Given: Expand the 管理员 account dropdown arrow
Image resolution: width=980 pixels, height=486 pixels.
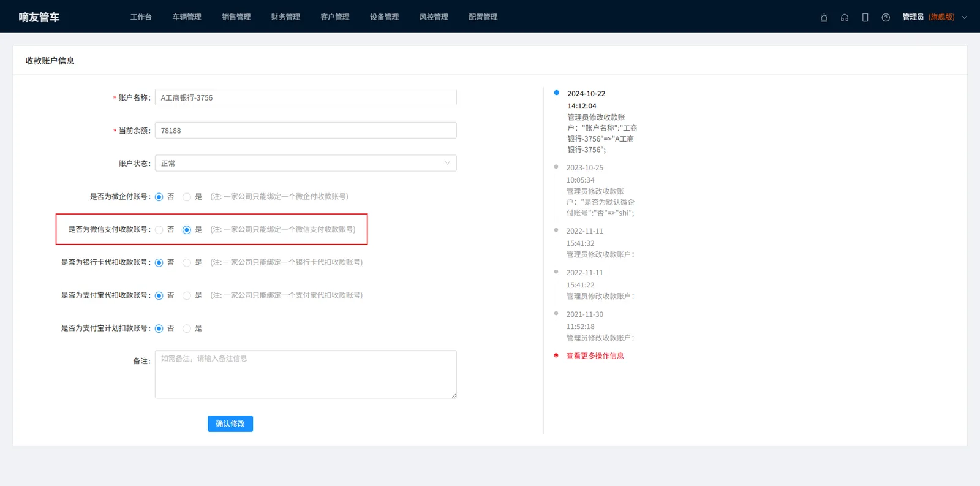Looking at the screenshot, I should 965,17.
